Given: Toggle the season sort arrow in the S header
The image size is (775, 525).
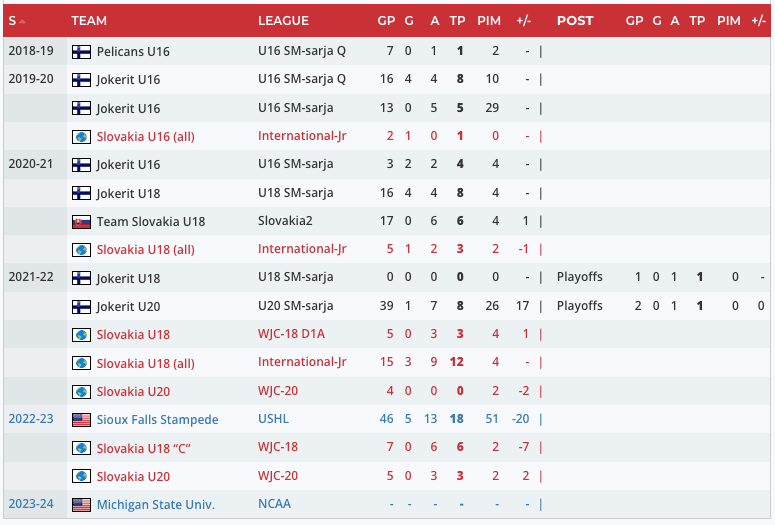Looking at the screenshot, I should click(x=22, y=21).
